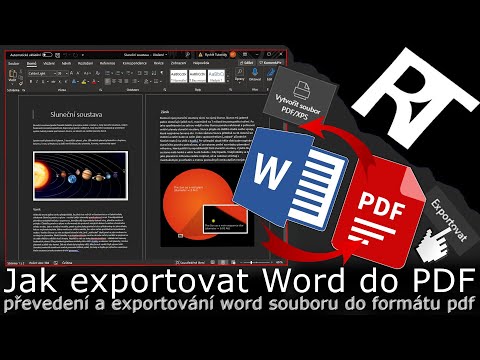Screen dimensions: 480x360
Task: Select the solar system planets image
Action: (x=80, y=176)
